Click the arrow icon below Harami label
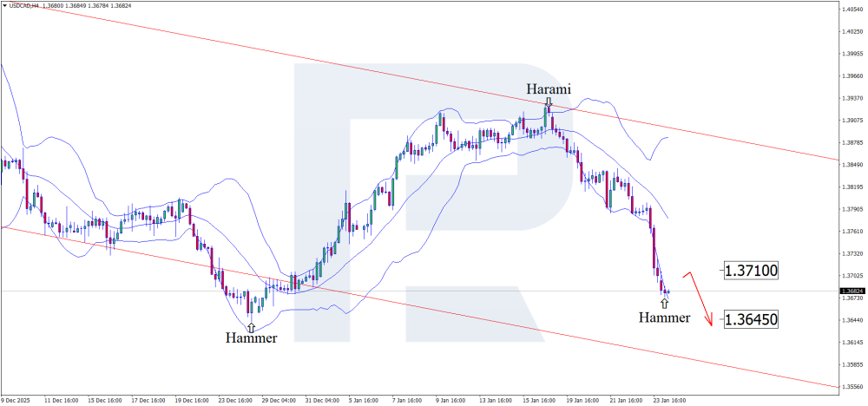 point(549,101)
